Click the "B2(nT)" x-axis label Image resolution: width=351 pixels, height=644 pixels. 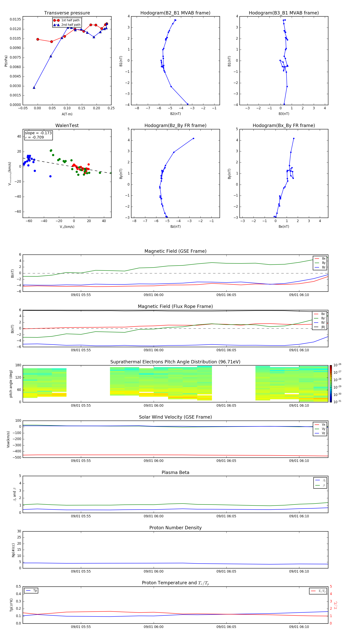(x=175, y=114)
